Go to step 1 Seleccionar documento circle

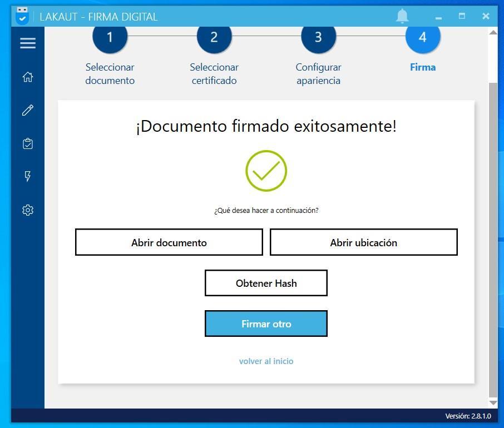pos(110,37)
